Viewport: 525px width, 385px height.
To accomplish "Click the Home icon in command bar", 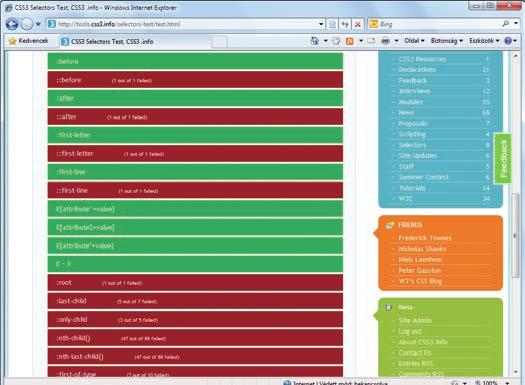I will (x=315, y=41).
